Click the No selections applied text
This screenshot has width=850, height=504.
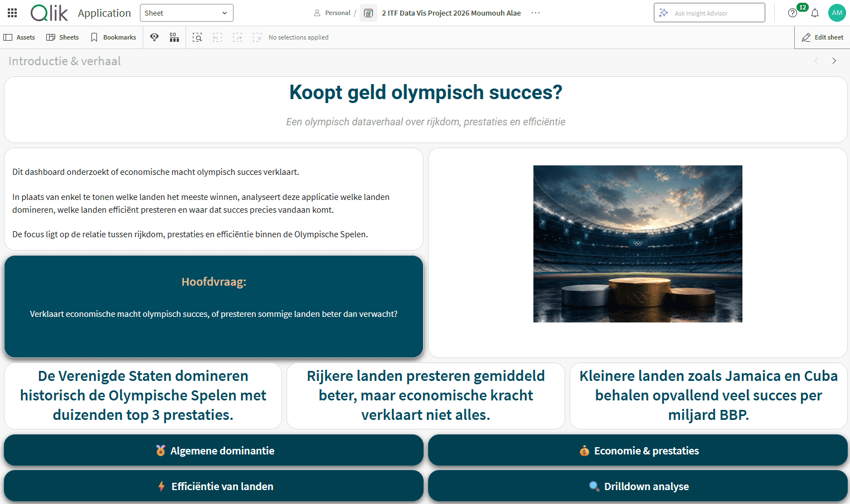click(298, 37)
